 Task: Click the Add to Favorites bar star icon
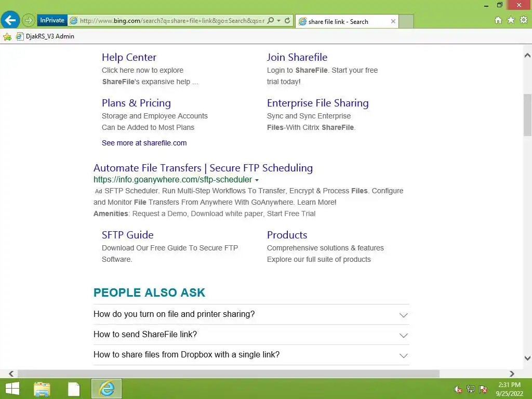pyautogui.click(x=7, y=36)
